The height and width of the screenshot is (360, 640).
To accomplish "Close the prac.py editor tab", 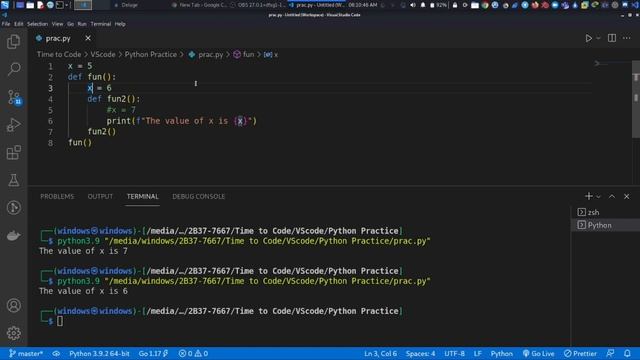I will pyautogui.click(x=88, y=38).
